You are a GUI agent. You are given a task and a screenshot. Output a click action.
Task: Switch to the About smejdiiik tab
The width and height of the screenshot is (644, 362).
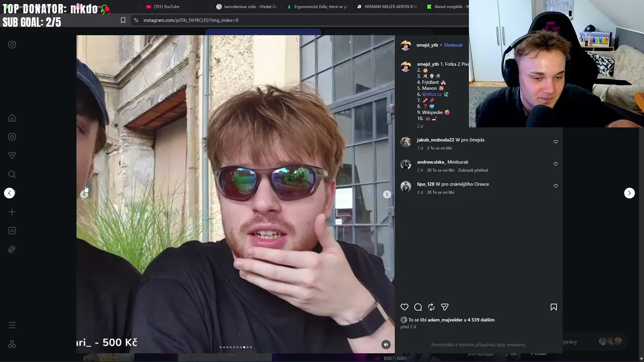(447, 7)
